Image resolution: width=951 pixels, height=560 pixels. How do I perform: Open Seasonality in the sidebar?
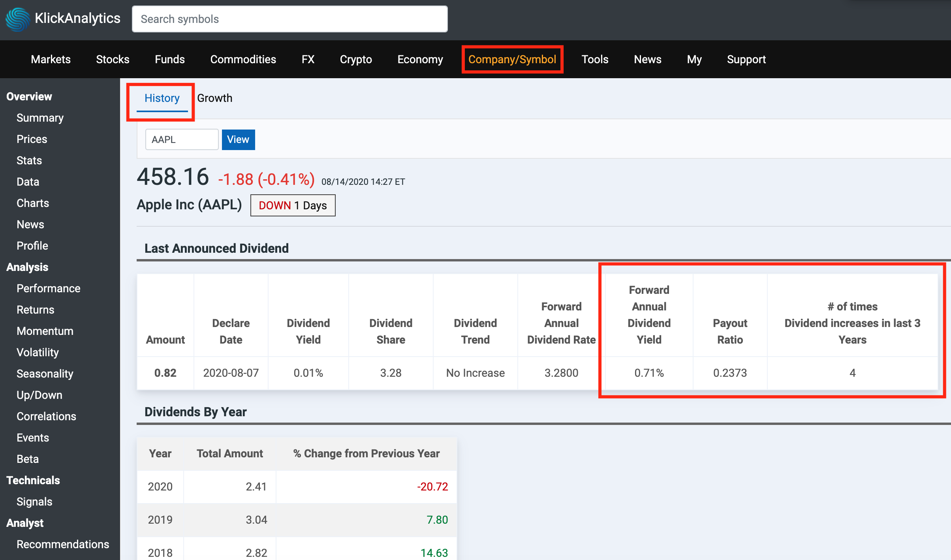(45, 374)
